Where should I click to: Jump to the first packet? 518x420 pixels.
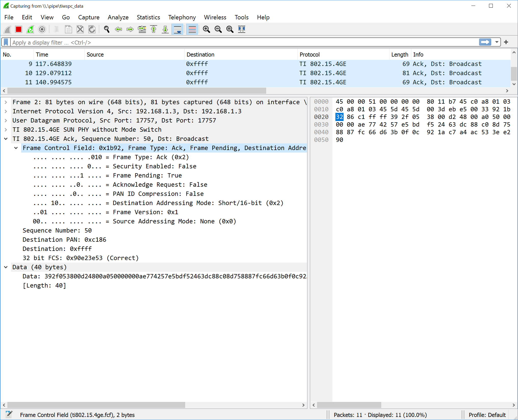154,30
